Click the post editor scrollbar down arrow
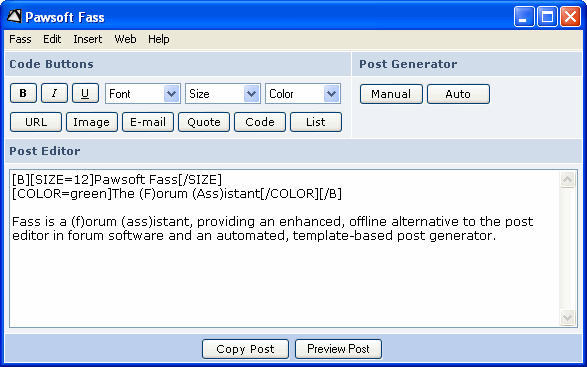 pyautogui.click(x=568, y=318)
